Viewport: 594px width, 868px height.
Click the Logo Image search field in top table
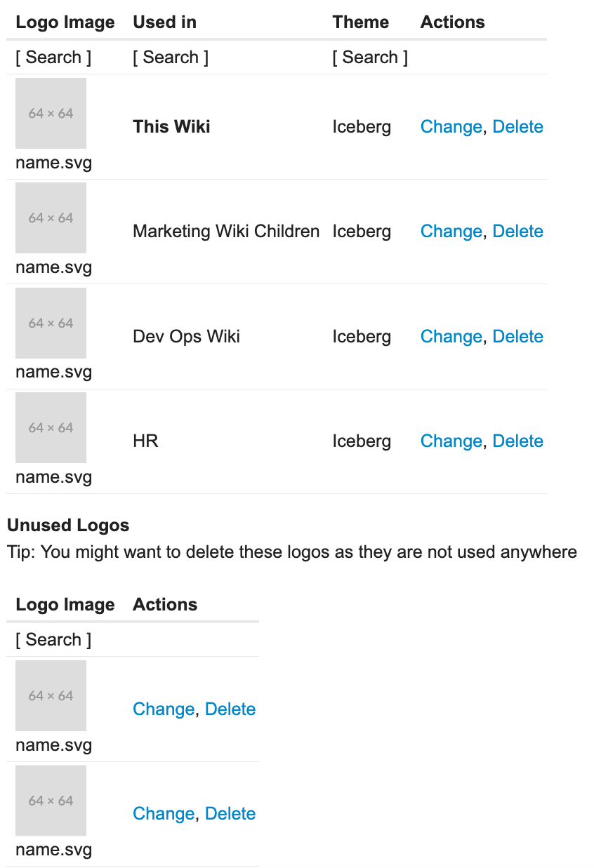point(53,58)
